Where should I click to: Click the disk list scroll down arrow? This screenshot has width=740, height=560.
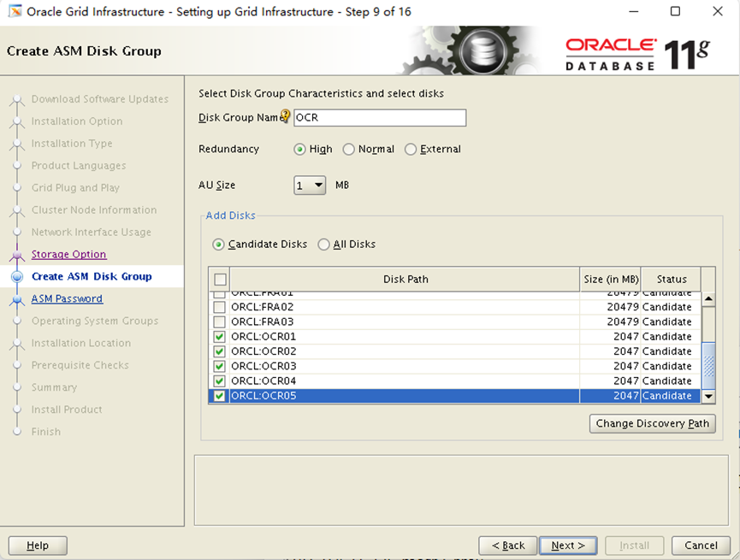708,397
